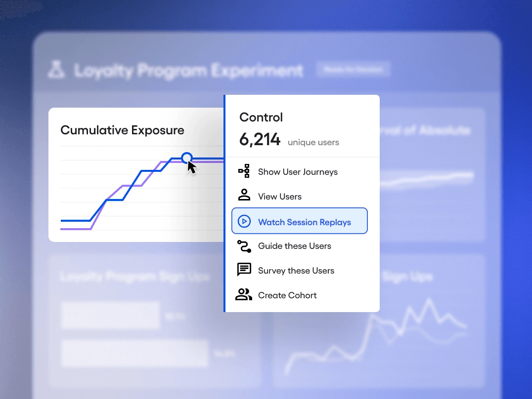
Task: Click the Show User Journeys flowchart icon
Action: coord(244,172)
